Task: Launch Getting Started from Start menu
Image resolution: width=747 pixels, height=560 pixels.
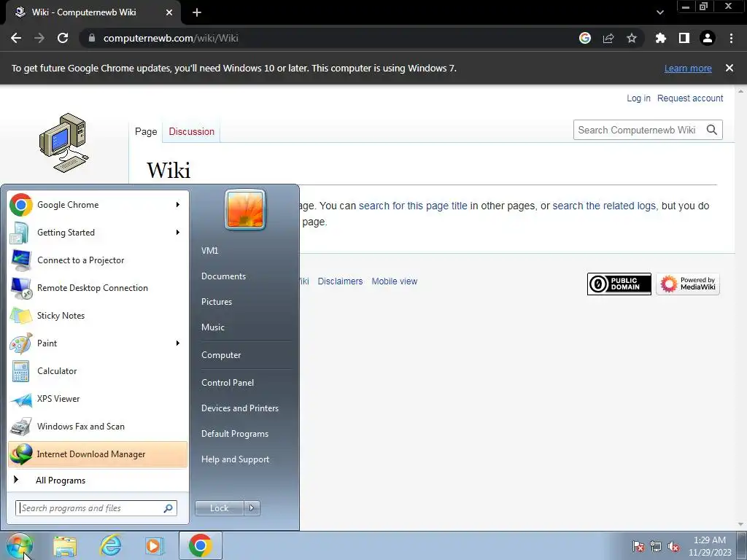Action: (98, 233)
